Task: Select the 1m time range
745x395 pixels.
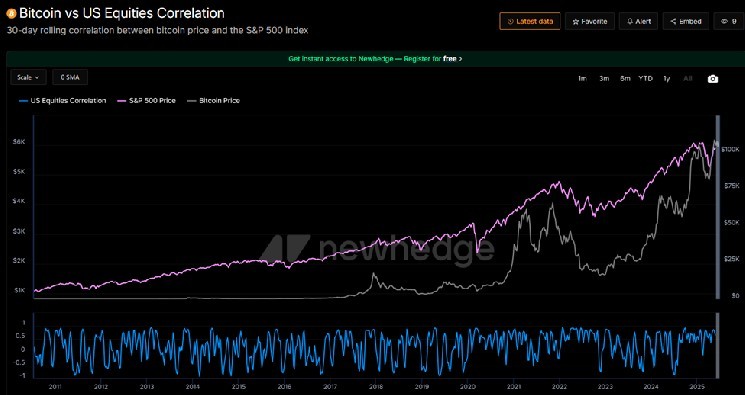Action: point(582,79)
